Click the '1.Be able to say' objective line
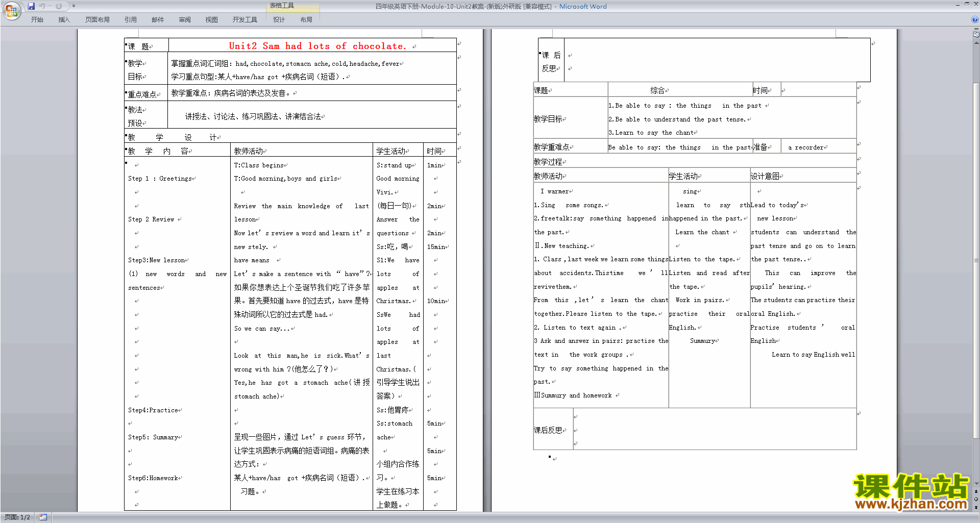Image resolution: width=980 pixels, height=523 pixels. tap(685, 106)
